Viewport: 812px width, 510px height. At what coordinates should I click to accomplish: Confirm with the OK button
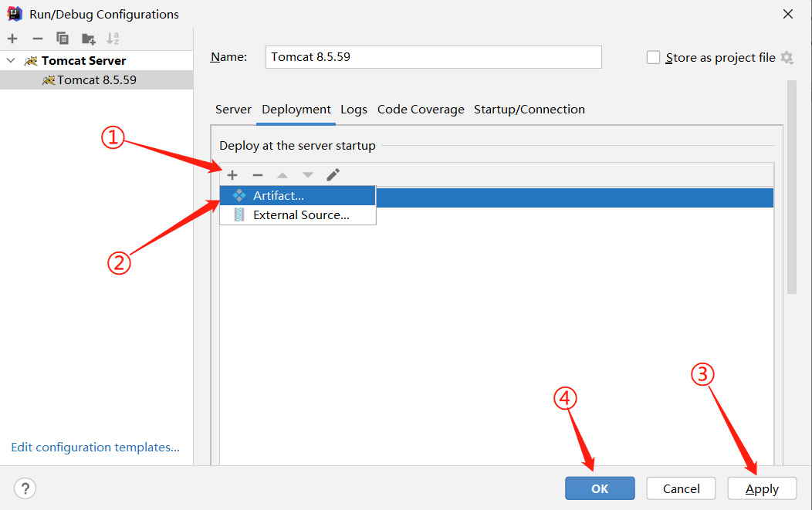pos(600,488)
